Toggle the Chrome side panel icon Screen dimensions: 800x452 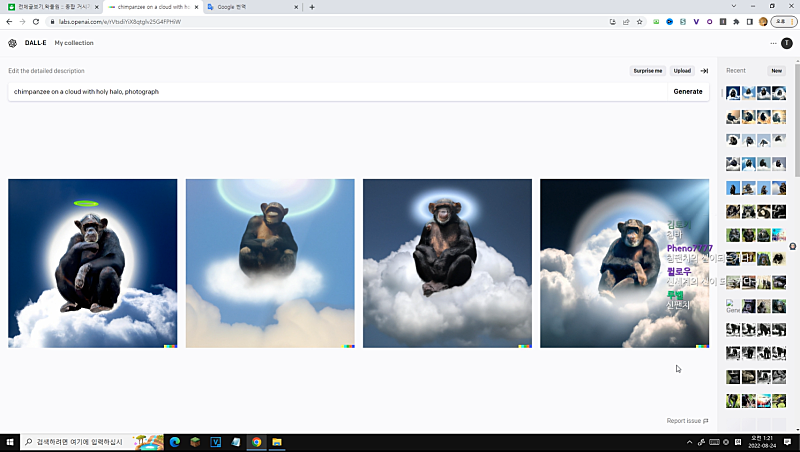point(749,22)
